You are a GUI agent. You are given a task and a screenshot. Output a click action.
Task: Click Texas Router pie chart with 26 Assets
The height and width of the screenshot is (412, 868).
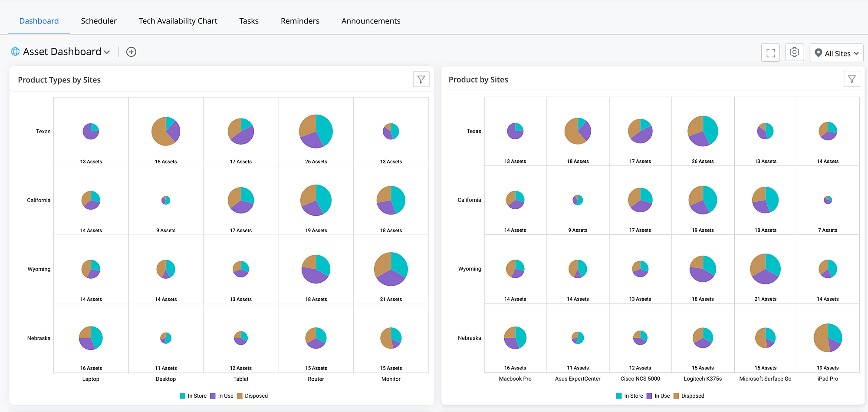[316, 131]
